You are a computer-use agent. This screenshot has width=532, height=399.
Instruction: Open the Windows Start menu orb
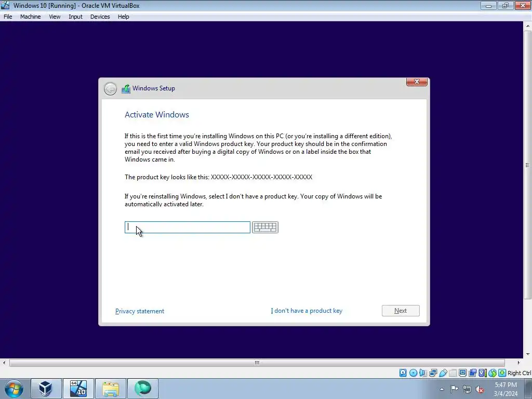(x=14, y=389)
